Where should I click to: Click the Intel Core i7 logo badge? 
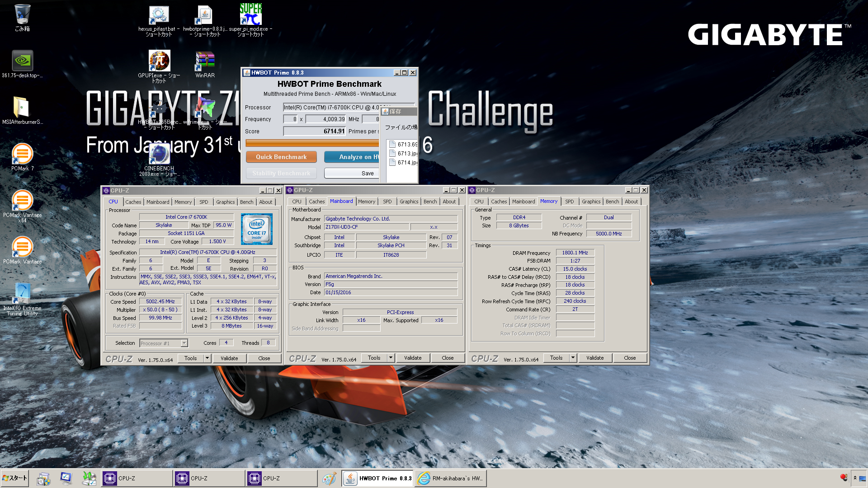click(257, 229)
